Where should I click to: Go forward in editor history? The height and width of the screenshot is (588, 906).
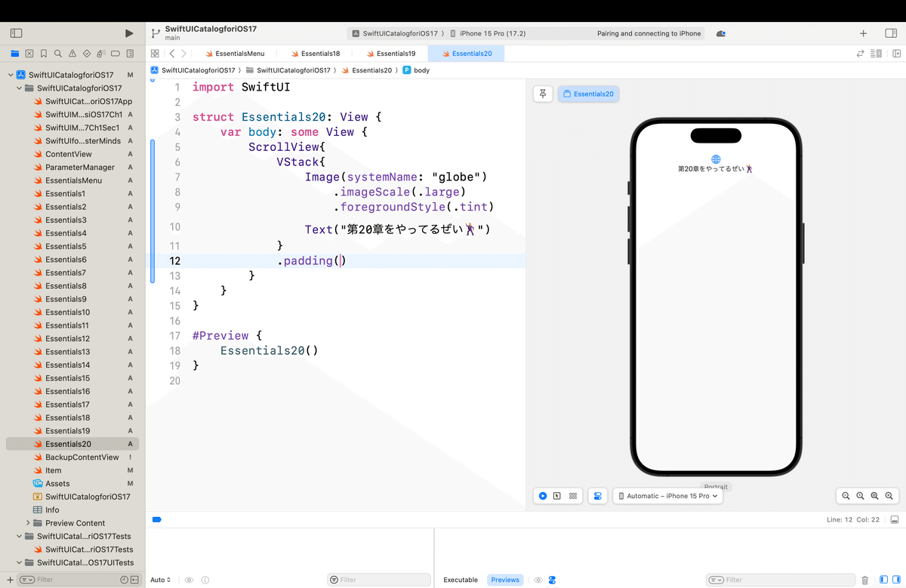click(x=183, y=54)
